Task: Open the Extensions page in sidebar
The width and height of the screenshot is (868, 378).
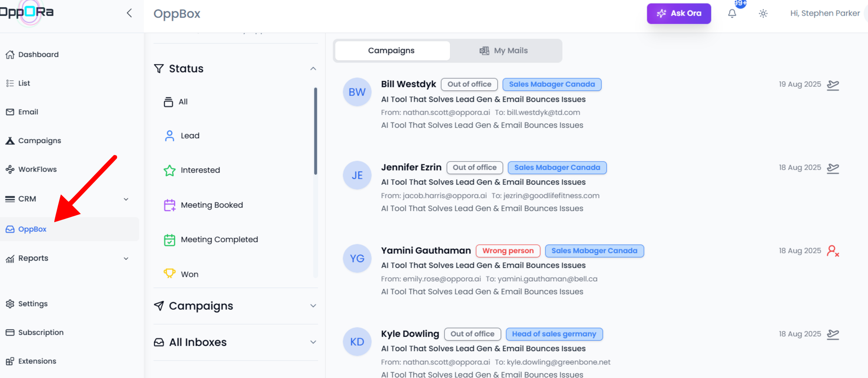Action: 36,361
